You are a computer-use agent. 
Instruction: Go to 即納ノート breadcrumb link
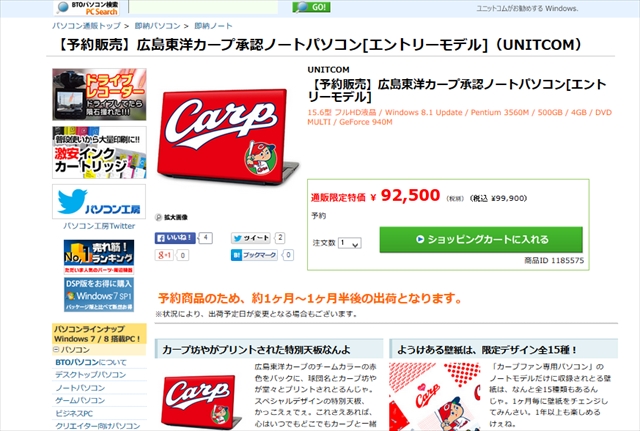pos(213,26)
